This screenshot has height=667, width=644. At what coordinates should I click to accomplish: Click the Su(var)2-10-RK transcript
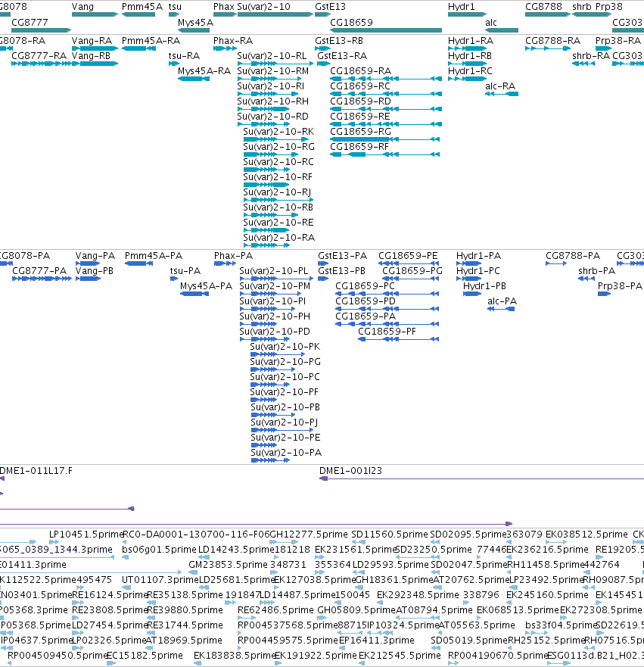[276, 139]
